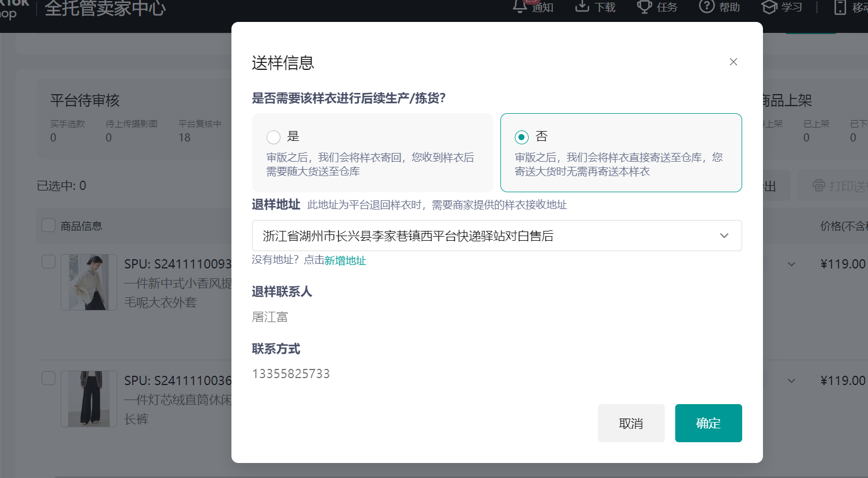868x478 pixels.
Task: Click the 新增地址 link
Action: (345, 260)
